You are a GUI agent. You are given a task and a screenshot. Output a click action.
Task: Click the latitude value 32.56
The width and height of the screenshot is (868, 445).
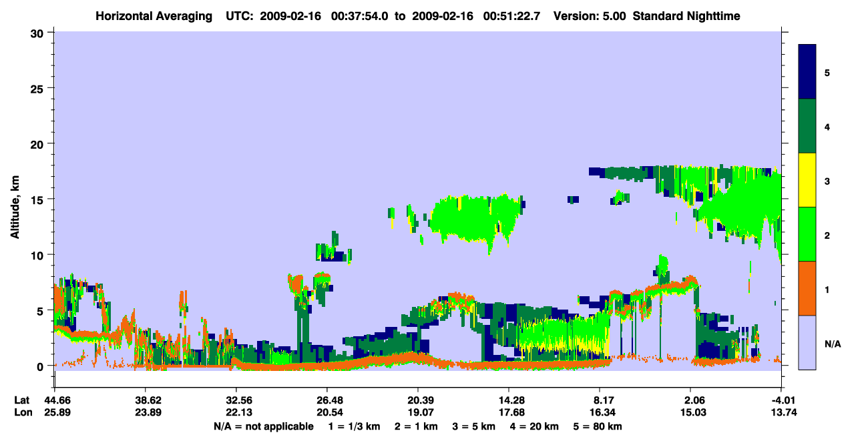[236, 400]
